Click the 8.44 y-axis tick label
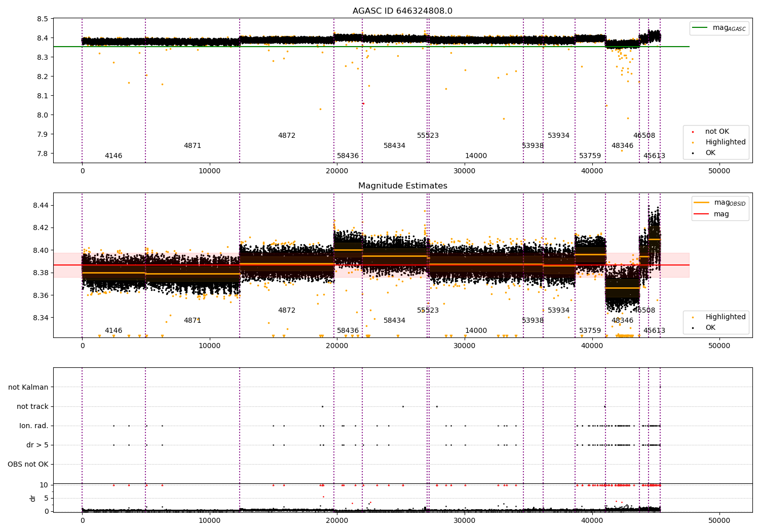The image size is (760, 532). pos(41,206)
